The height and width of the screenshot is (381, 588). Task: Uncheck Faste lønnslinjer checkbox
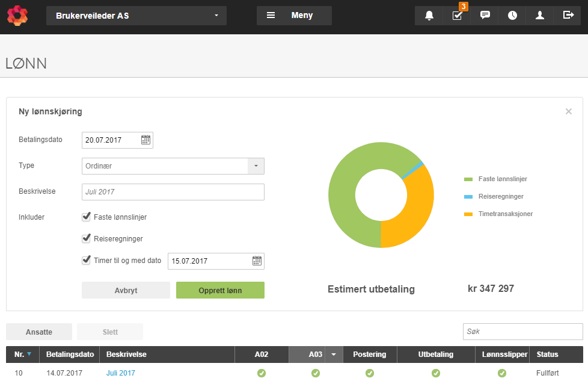click(86, 217)
